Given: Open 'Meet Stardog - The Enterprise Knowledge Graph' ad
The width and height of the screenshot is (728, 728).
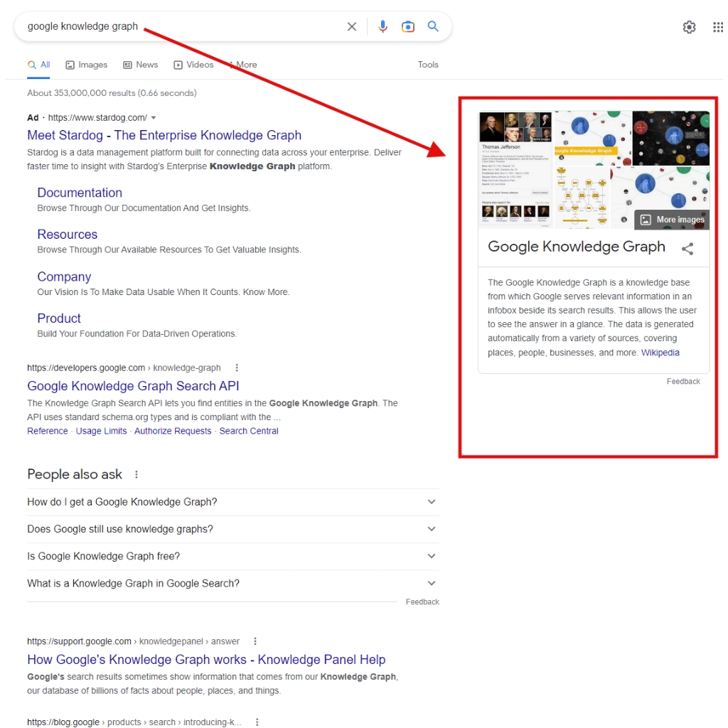Looking at the screenshot, I should click(164, 135).
